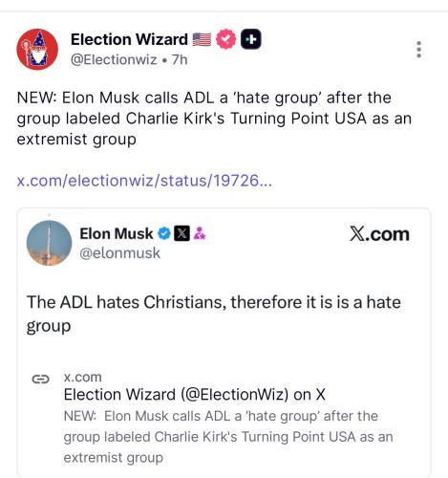
Task: Click the blue verified badge beside Elon Musk
Action: pos(164,233)
